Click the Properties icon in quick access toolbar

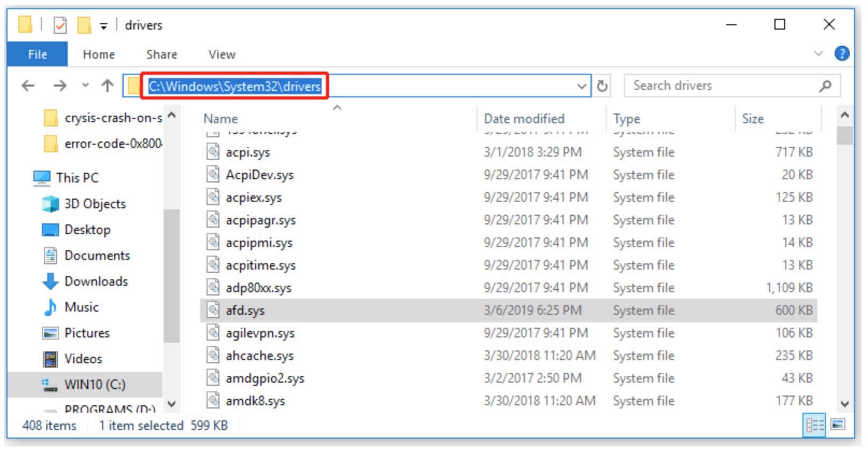(60, 25)
